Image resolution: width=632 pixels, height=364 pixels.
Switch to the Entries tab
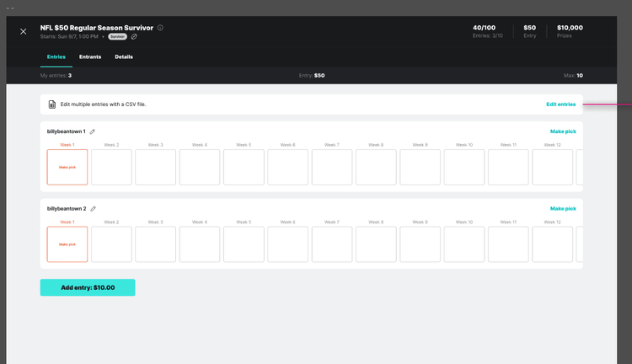(56, 56)
